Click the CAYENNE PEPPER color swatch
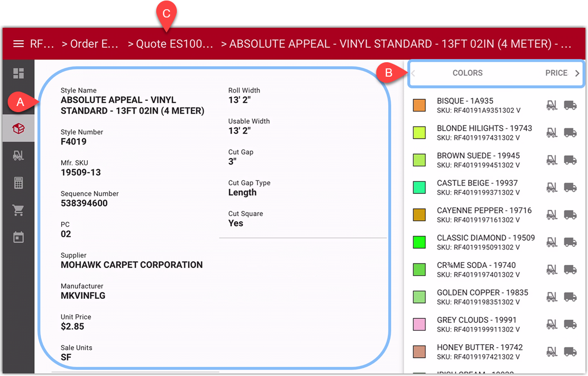 pos(419,214)
